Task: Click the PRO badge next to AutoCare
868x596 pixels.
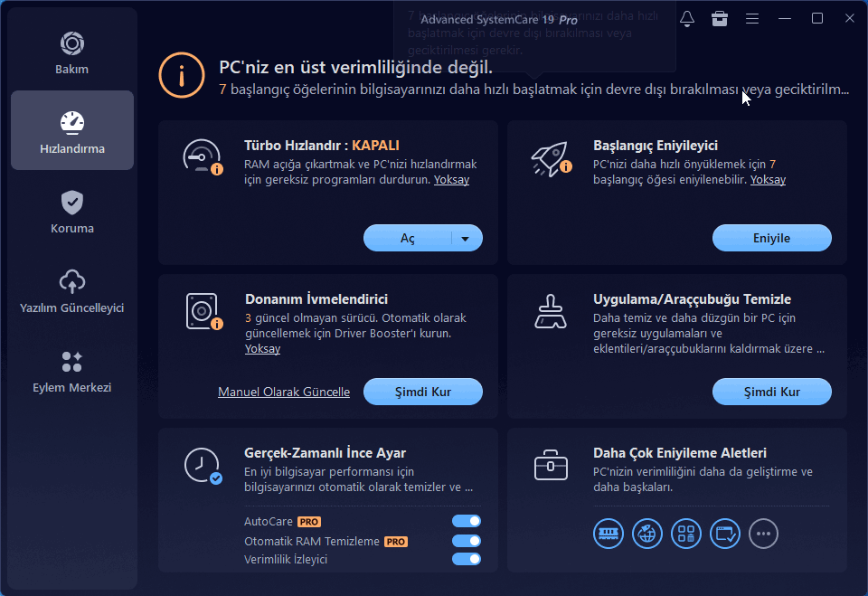Action: (x=309, y=522)
